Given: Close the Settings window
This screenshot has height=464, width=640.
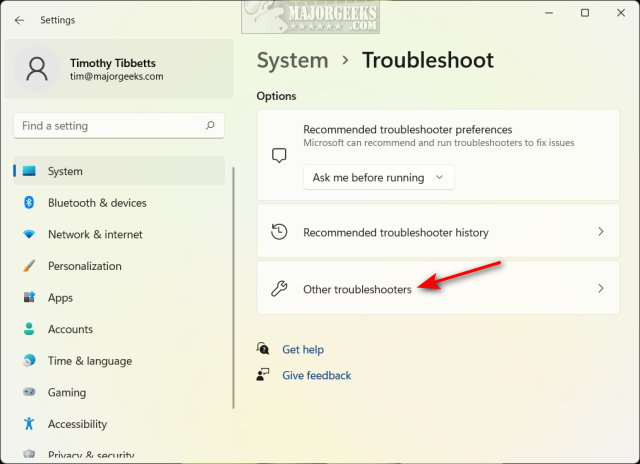Looking at the screenshot, I should 621,13.
